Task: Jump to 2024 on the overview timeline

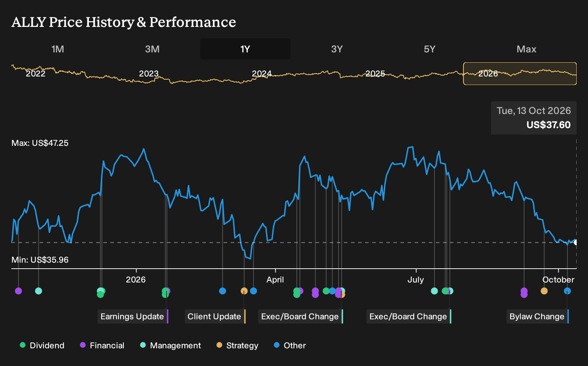Action: point(262,74)
